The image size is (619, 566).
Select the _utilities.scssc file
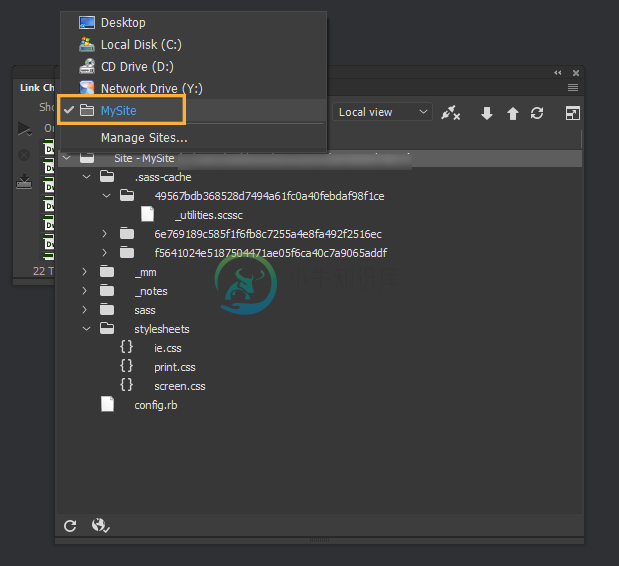tap(209, 215)
